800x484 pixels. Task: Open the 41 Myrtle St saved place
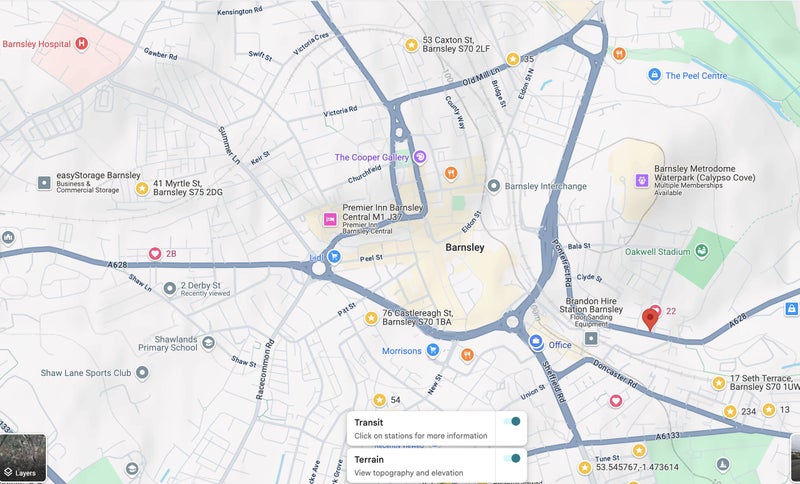point(142,189)
